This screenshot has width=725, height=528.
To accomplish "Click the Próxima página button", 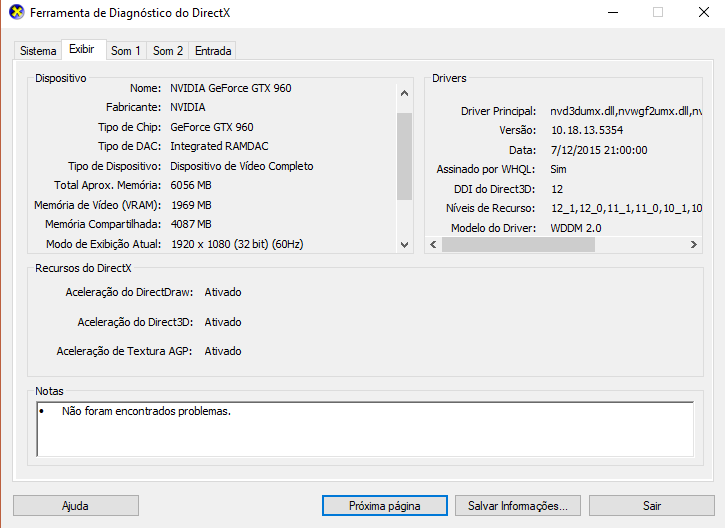I will (384, 506).
